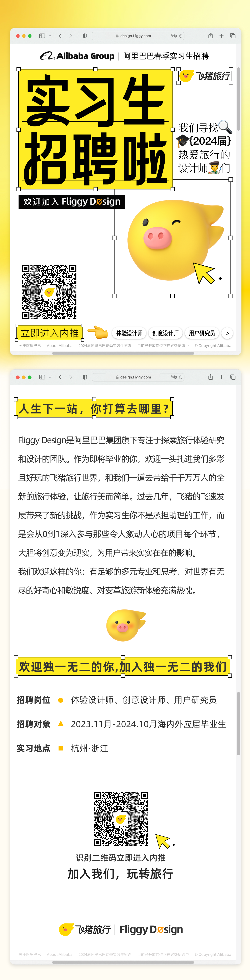Toggle the sidebar icon in the top browser window
250x980 pixels.
(42, 36)
